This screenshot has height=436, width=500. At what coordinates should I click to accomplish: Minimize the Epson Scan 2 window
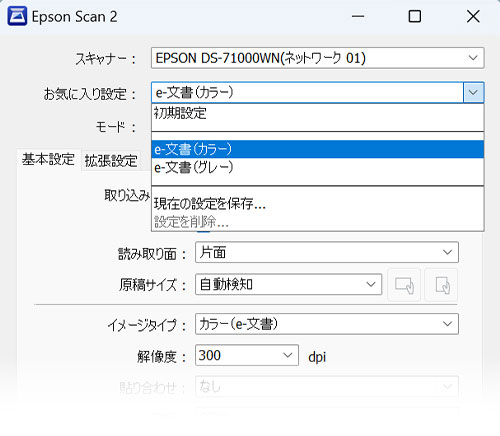coord(358,16)
